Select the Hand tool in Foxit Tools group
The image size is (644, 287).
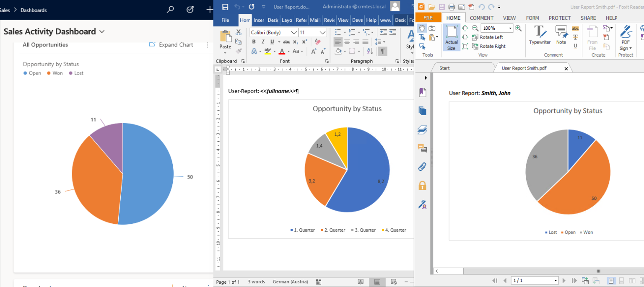pos(422,28)
